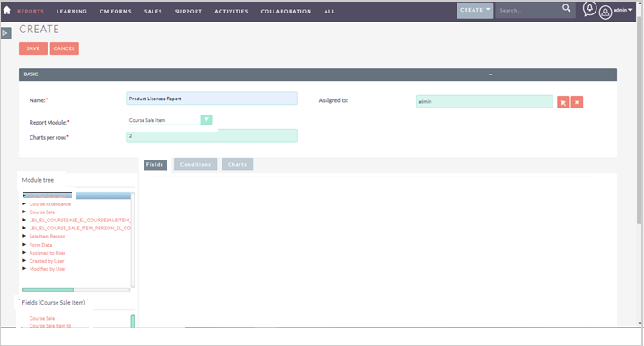
Task: Click the Name input field
Action: coord(212,99)
